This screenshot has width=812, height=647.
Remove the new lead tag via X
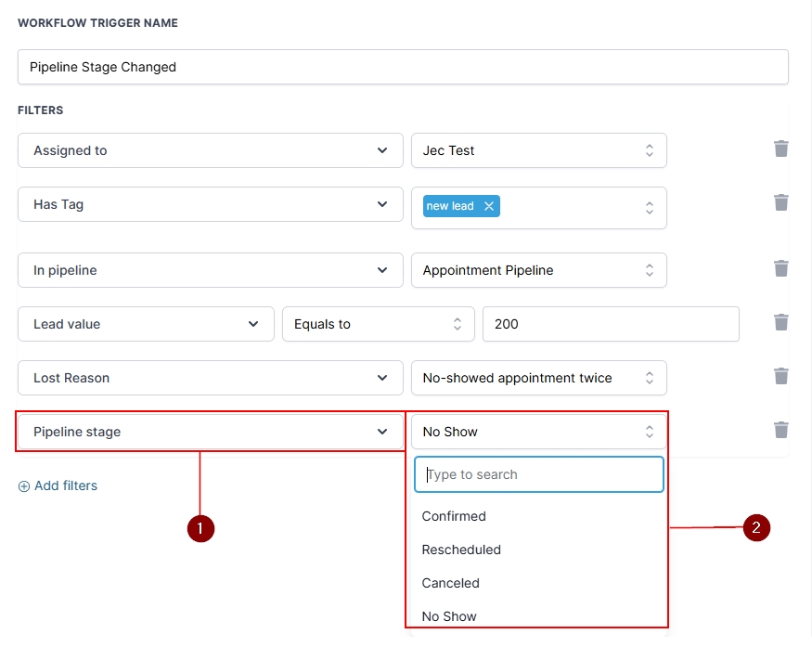(489, 206)
